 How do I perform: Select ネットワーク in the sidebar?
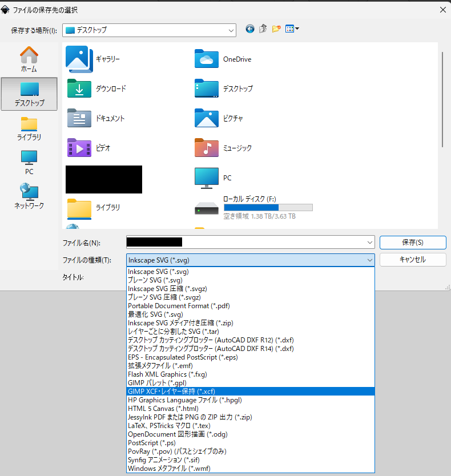pos(29,196)
